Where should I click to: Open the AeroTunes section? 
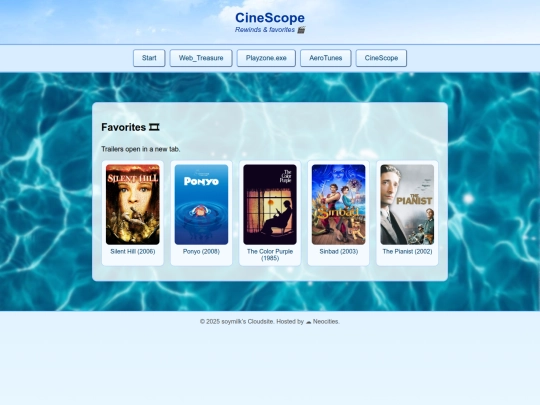coord(325,58)
